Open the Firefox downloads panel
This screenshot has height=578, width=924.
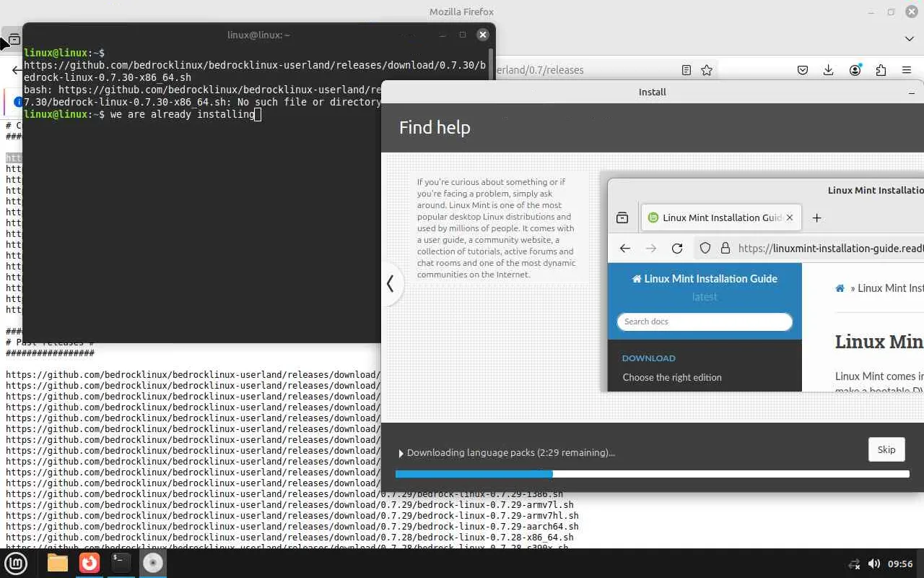(x=829, y=70)
